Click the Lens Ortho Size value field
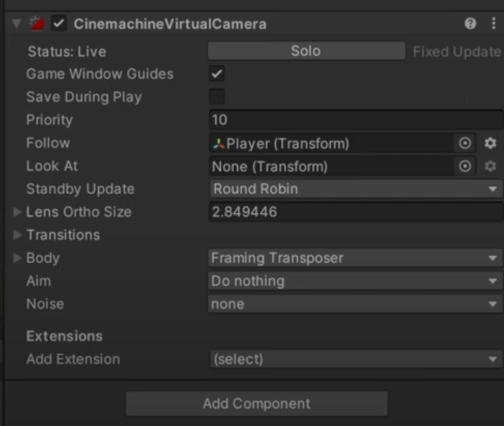The width and height of the screenshot is (504, 426). pyautogui.click(x=355, y=212)
